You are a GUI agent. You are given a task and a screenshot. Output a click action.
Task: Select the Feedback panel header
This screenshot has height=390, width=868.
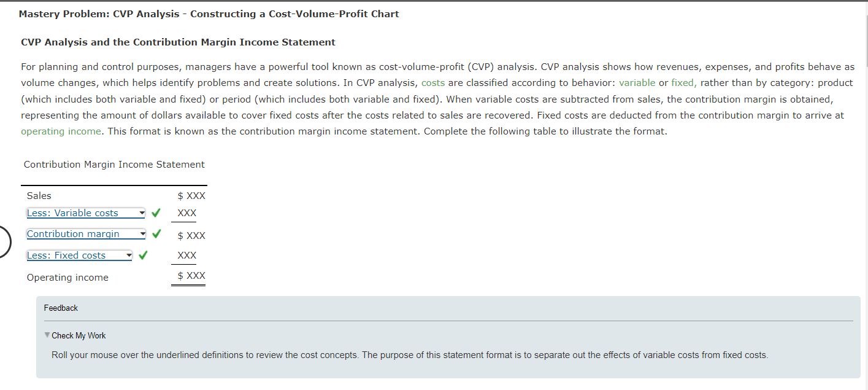click(x=60, y=308)
